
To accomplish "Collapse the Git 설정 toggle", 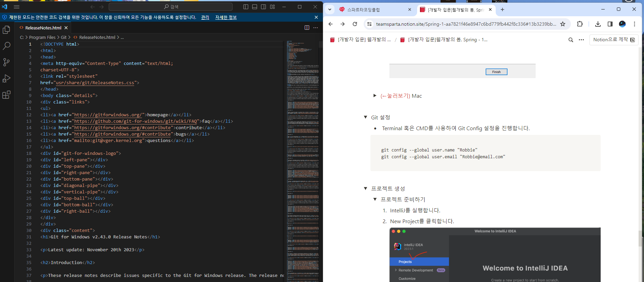I will pyautogui.click(x=365, y=117).
